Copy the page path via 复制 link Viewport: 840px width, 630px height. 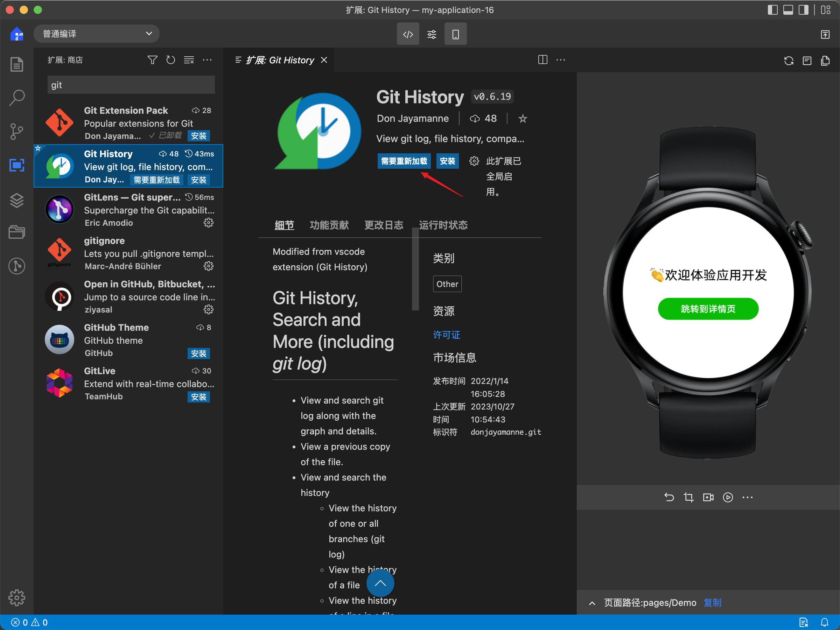(x=712, y=603)
